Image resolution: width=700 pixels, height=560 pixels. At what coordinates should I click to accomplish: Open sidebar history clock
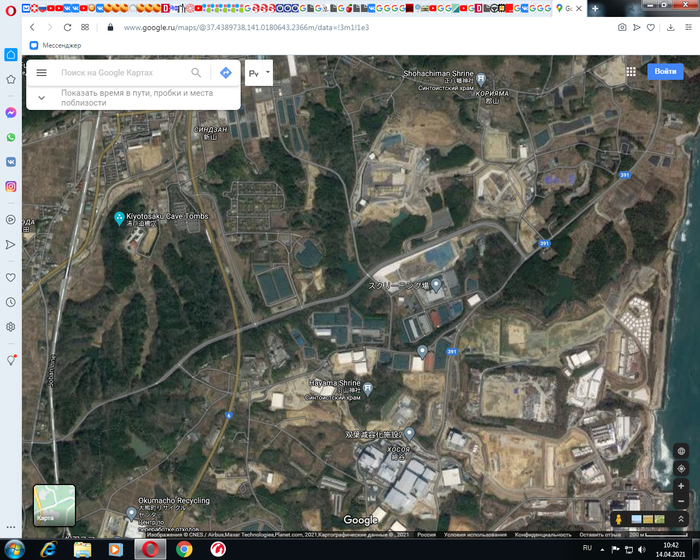[11, 302]
